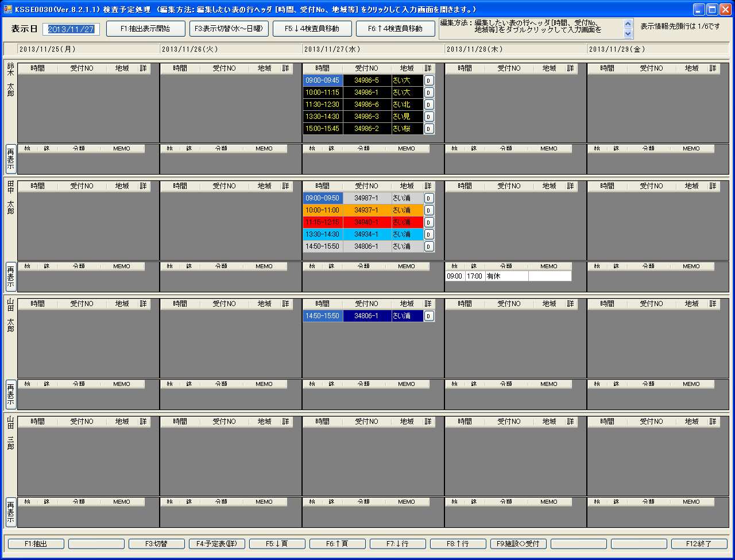Select area cell さい桜 for 34986-2
The image size is (735, 560).
[407, 129]
